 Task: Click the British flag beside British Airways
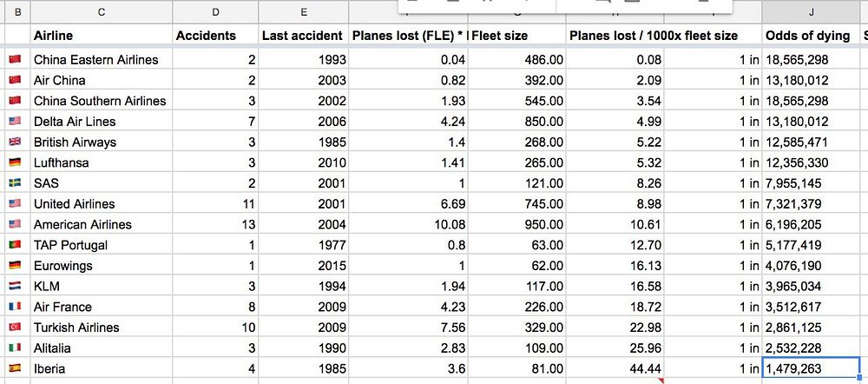(15, 142)
